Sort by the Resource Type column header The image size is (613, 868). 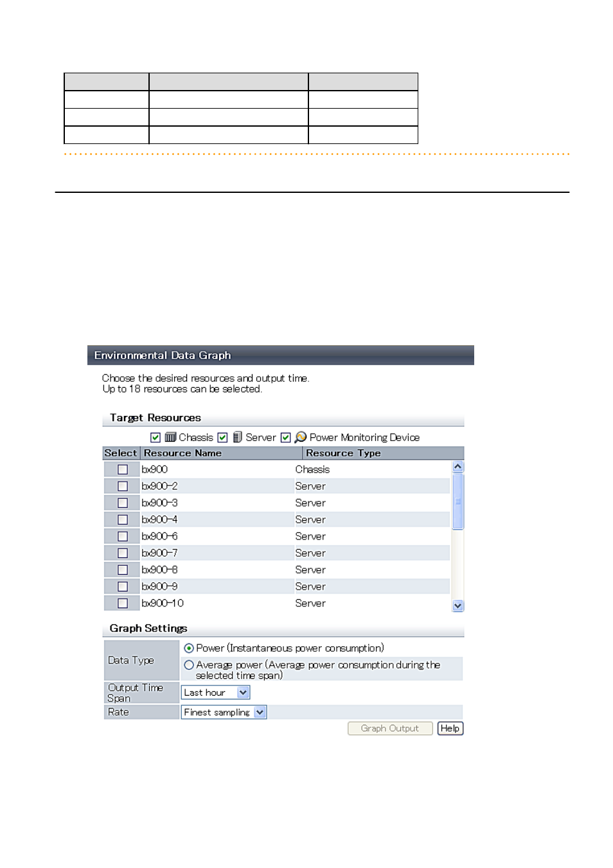pos(383,453)
